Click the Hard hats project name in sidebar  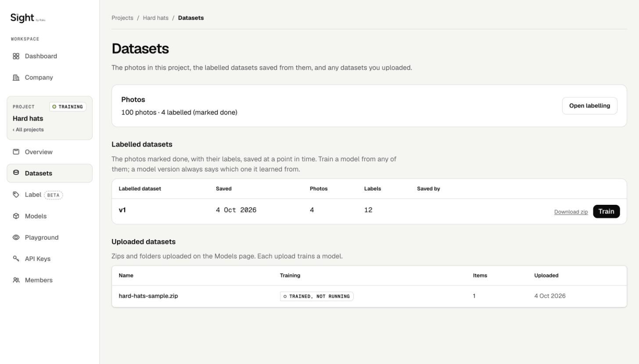(28, 119)
